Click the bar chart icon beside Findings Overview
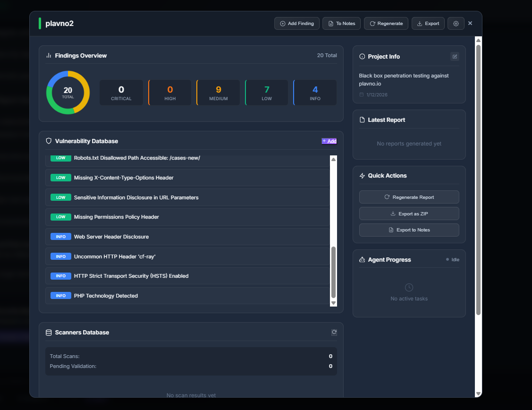 [49, 55]
